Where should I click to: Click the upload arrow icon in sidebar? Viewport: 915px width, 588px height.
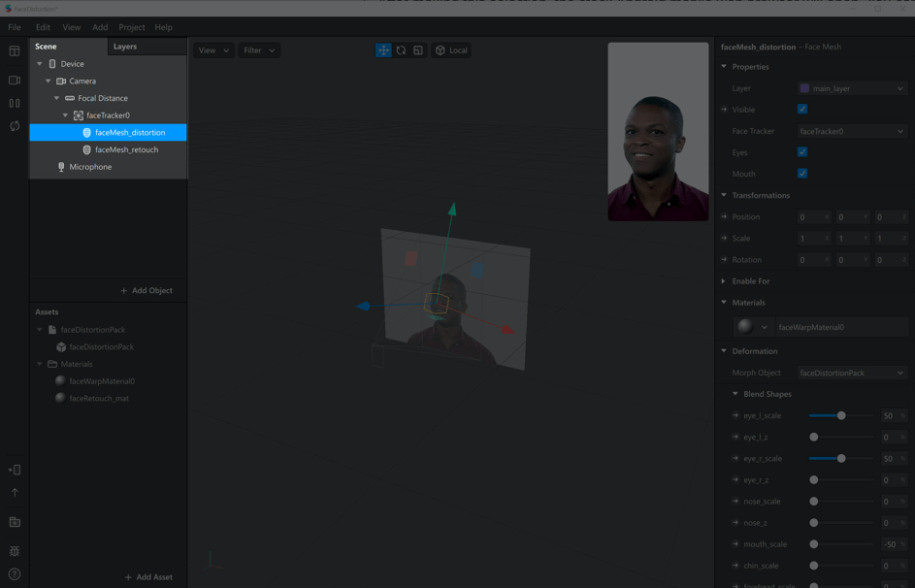(15, 493)
